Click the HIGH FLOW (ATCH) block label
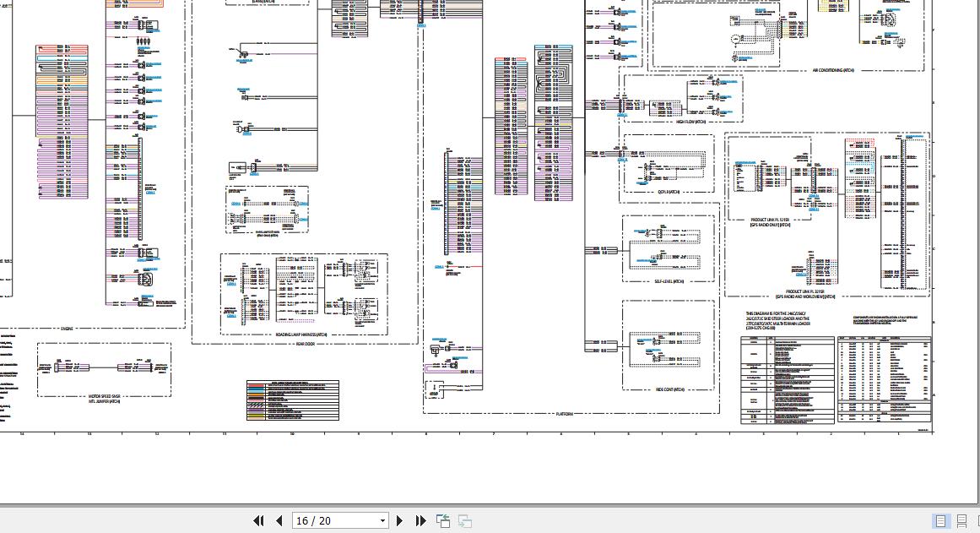The height and width of the screenshot is (533, 980). click(690, 122)
